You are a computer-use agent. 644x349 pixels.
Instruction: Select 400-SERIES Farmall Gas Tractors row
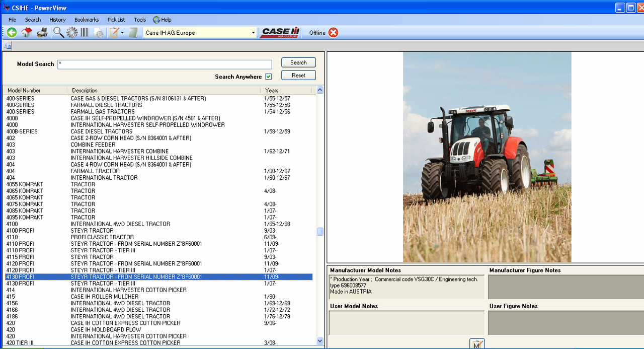158,112
